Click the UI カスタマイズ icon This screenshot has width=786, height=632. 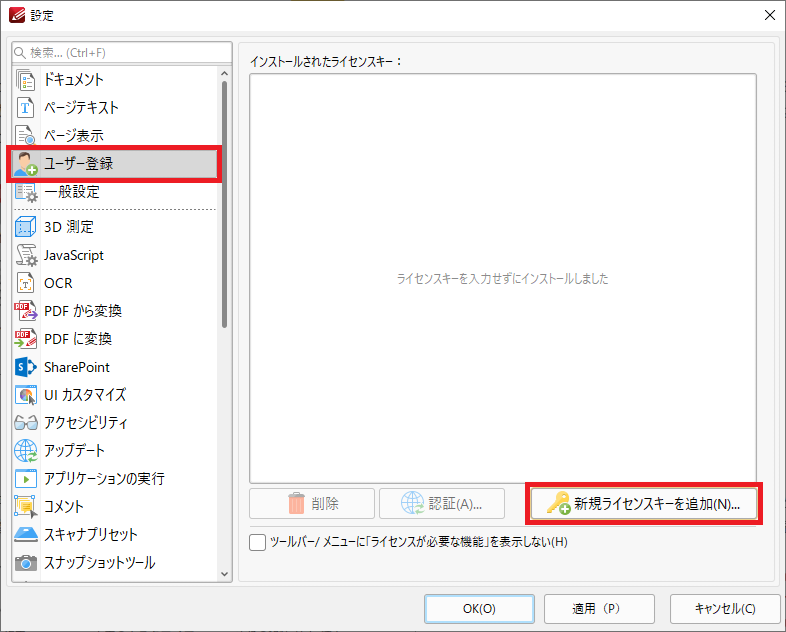pyautogui.click(x=26, y=395)
